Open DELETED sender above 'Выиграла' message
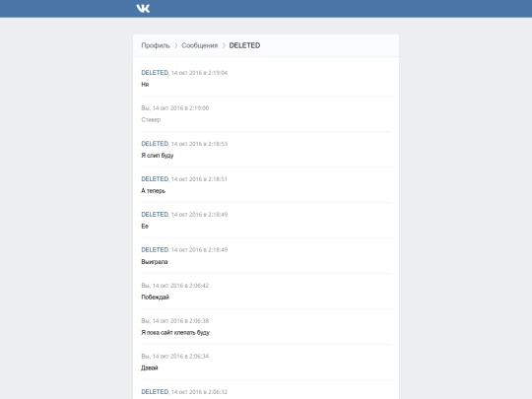 [155, 249]
